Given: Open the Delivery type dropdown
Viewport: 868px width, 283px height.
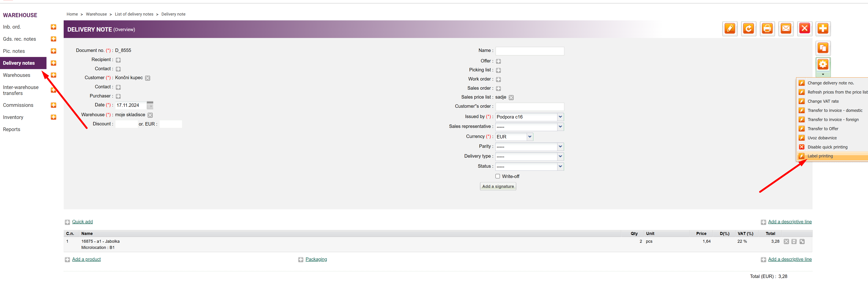Looking at the screenshot, I should point(560,156).
